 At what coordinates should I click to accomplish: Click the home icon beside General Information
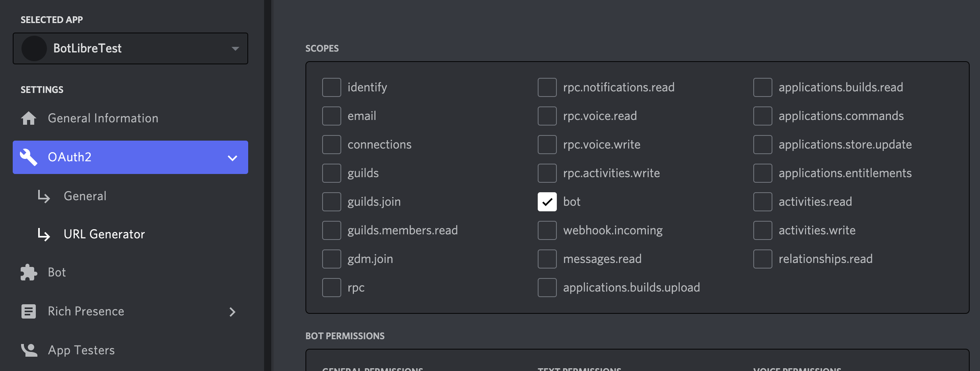click(29, 118)
